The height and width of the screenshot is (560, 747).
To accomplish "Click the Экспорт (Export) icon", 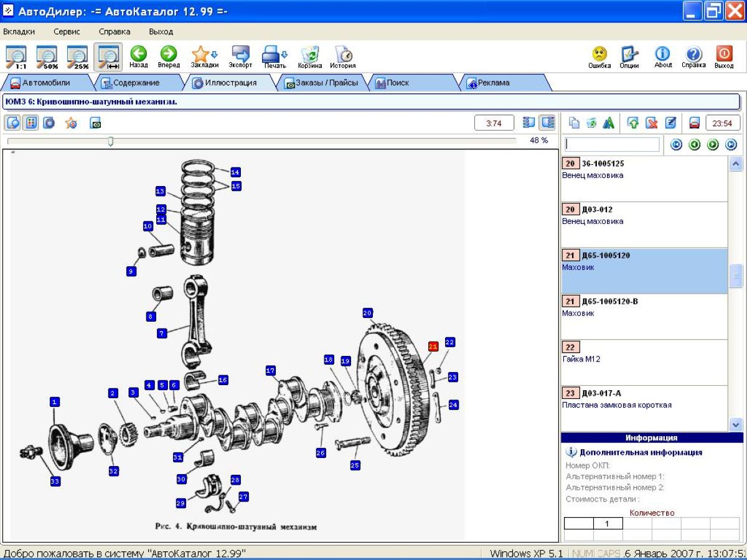I will [x=240, y=54].
